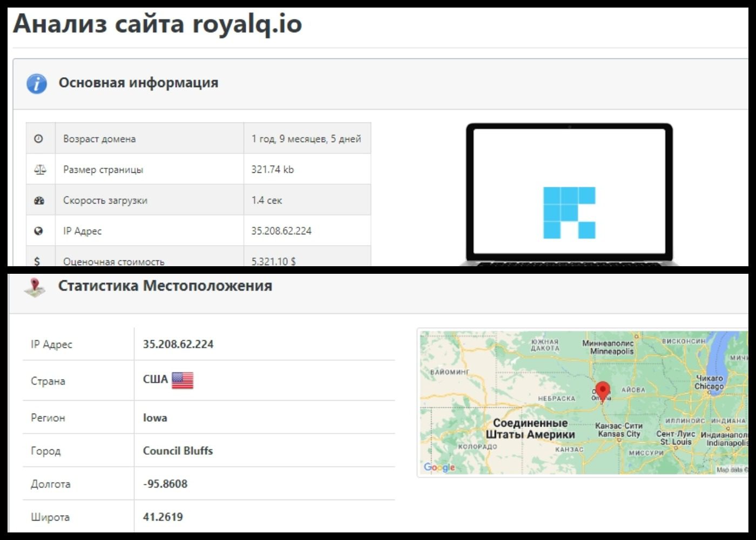Click the laptop site preview thumbnail
Screen dimensions: 756x540
point(570,194)
